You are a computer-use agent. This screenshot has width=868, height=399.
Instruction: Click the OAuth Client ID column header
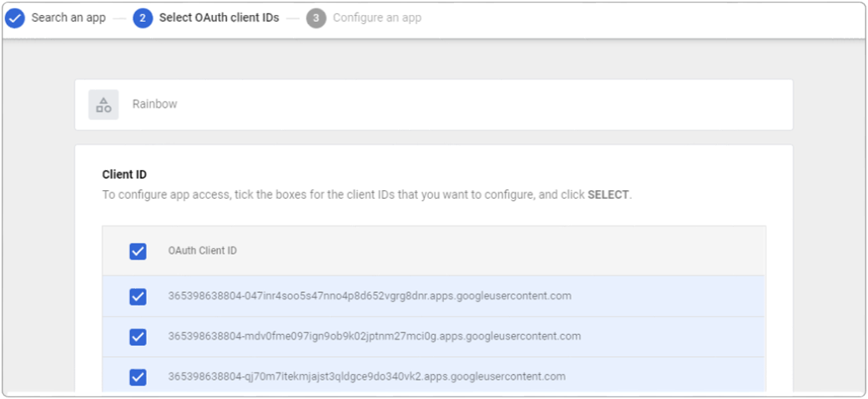point(202,251)
